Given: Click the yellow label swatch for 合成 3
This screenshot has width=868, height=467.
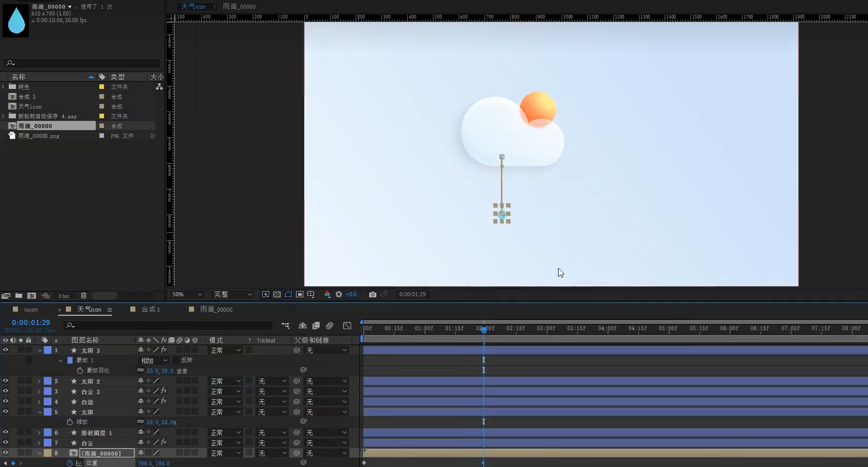Looking at the screenshot, I should point(101,97).
